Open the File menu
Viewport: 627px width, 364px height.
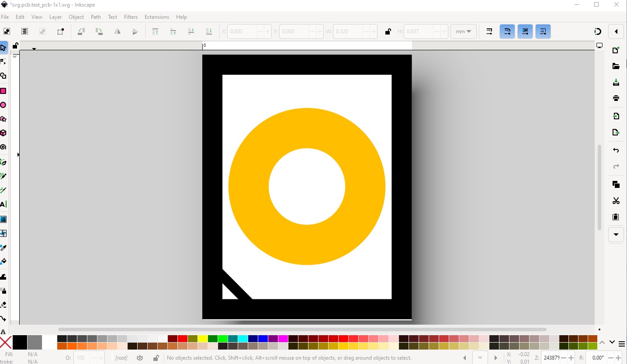pos(5,17)
